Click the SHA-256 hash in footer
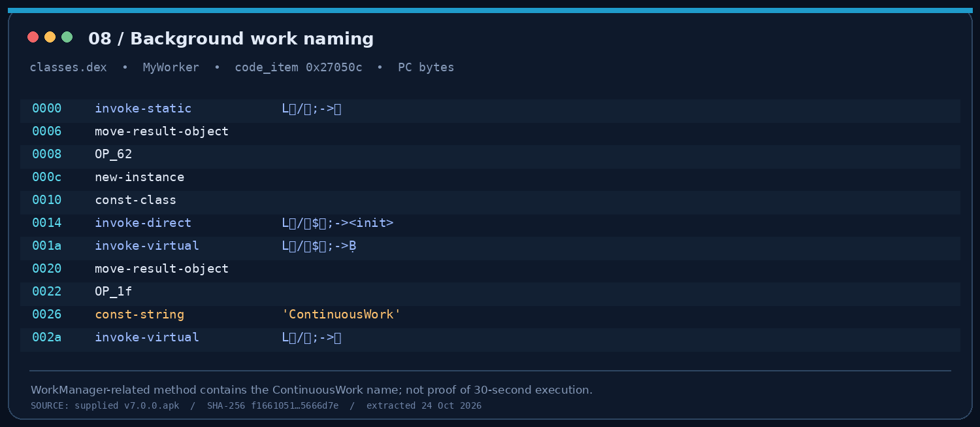 (x=272, y=405)
